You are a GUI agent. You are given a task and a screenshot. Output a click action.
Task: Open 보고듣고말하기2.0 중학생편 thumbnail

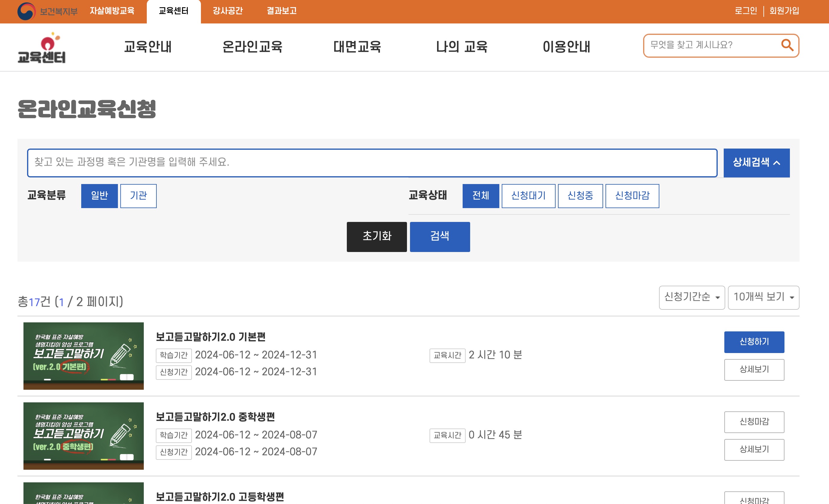tap(83, 436)
